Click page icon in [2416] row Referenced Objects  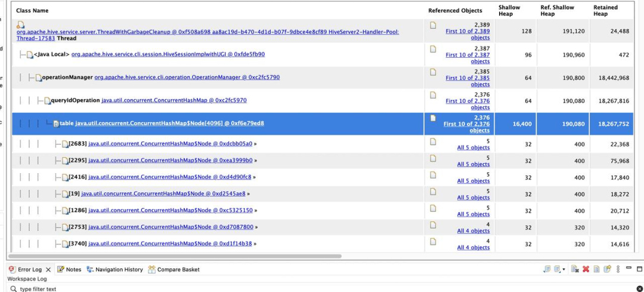click(433, 175)
